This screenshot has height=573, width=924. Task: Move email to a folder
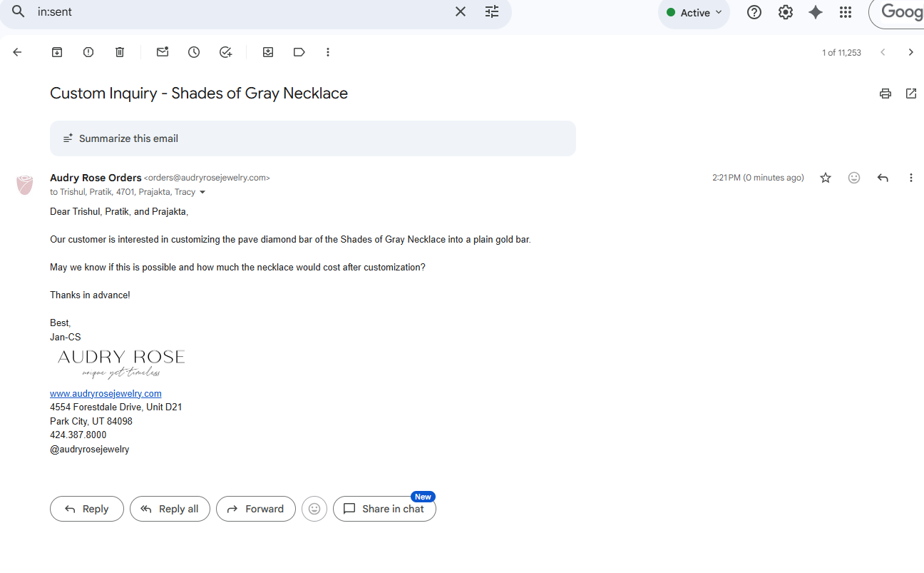click(268, 52)
